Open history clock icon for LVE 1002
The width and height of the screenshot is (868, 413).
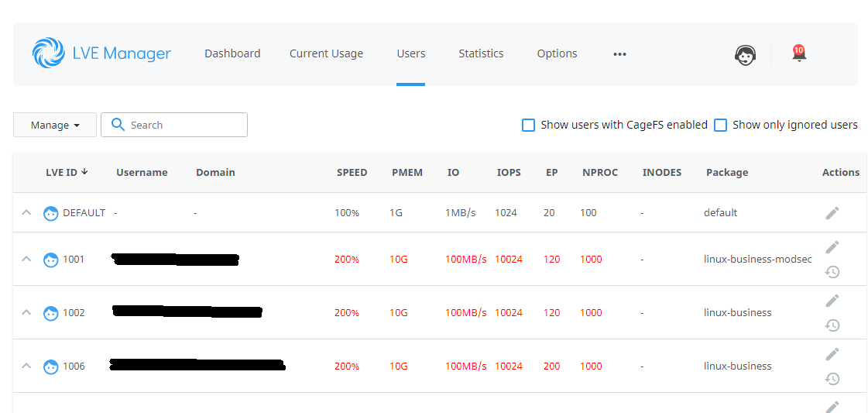tap(832, 325)
